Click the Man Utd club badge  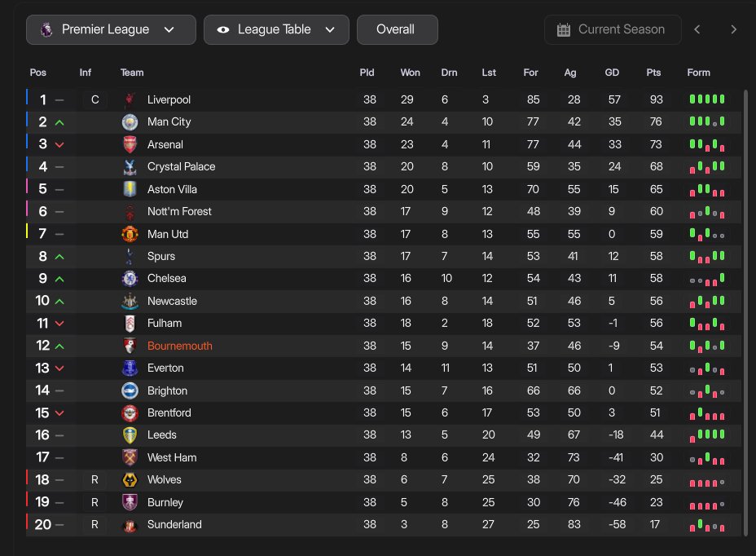click(130, 234)
